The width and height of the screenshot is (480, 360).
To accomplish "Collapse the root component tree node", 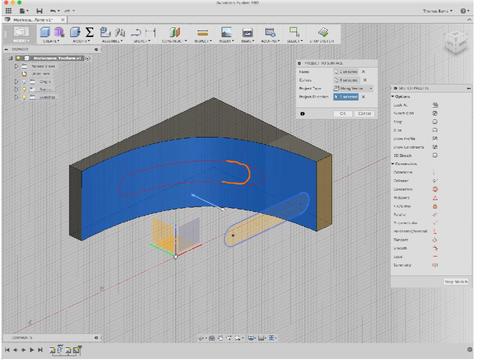I will tap(11, 58).
